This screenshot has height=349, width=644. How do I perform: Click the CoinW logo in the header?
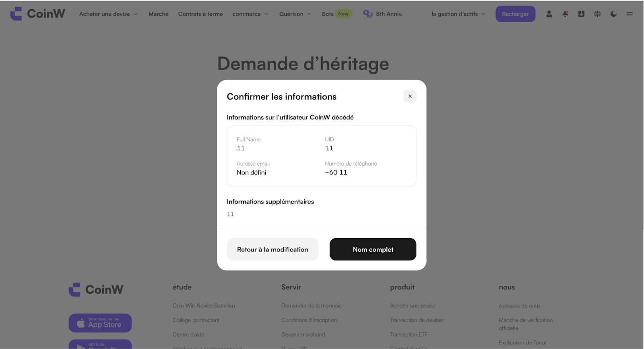tap(37, 14)
